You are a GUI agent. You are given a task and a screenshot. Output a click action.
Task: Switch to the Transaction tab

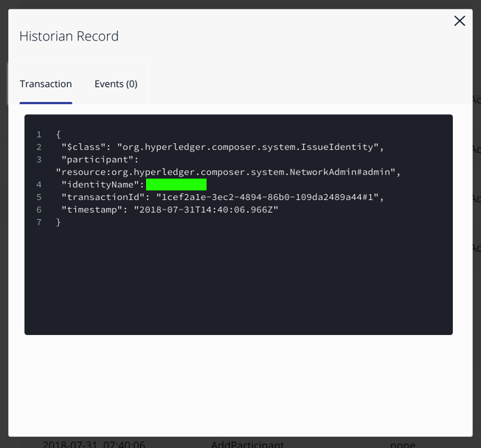point(46,84)
